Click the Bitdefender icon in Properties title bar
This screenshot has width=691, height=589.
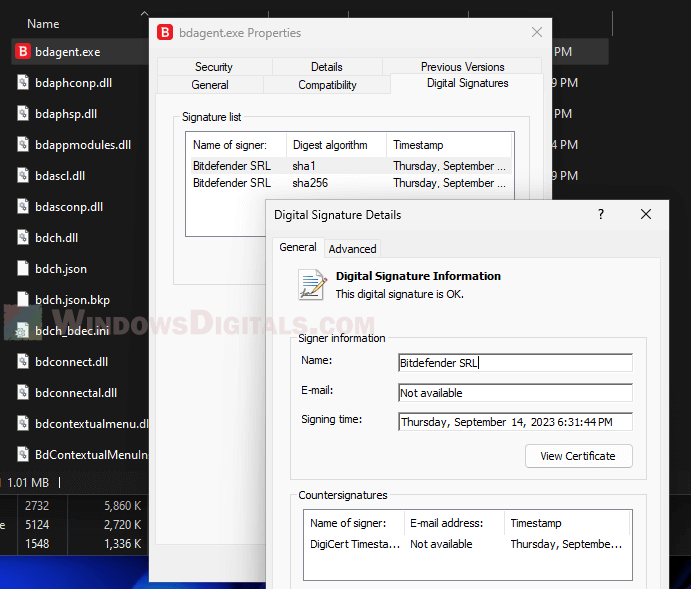[x=165, y=33]
